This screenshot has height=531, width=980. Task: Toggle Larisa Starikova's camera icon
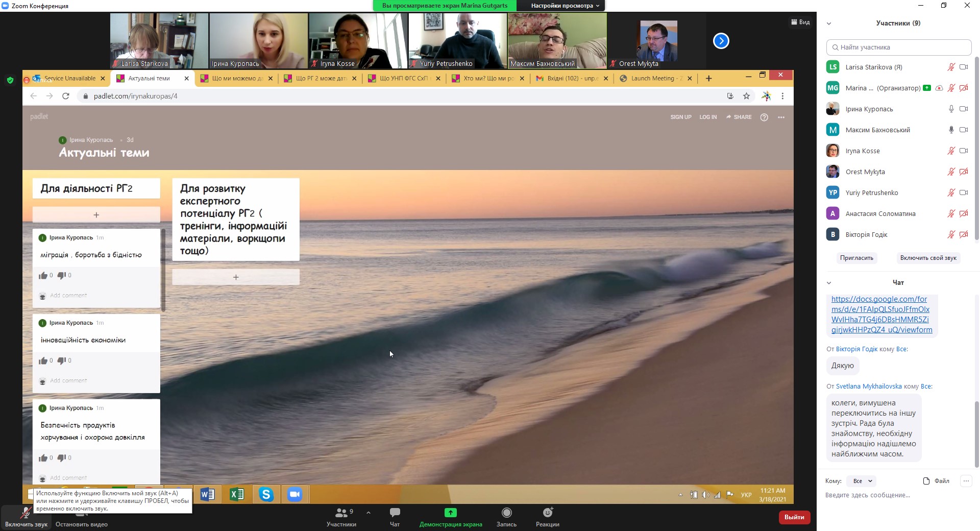964,67
